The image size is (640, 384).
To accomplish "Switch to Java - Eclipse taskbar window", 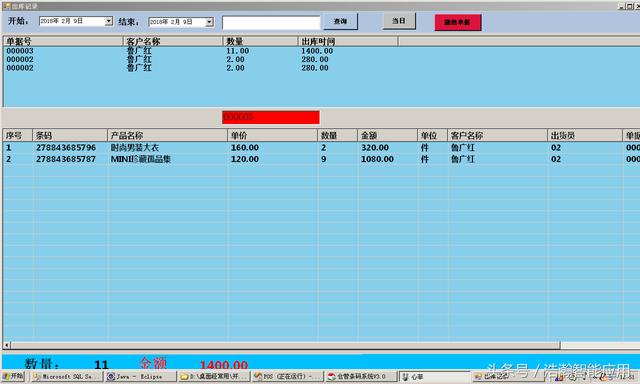I will click(x=141, y=377).
